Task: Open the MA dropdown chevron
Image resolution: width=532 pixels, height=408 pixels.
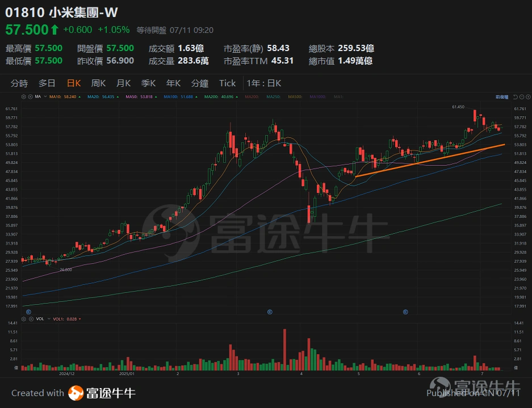Action: tap(44, 96)
